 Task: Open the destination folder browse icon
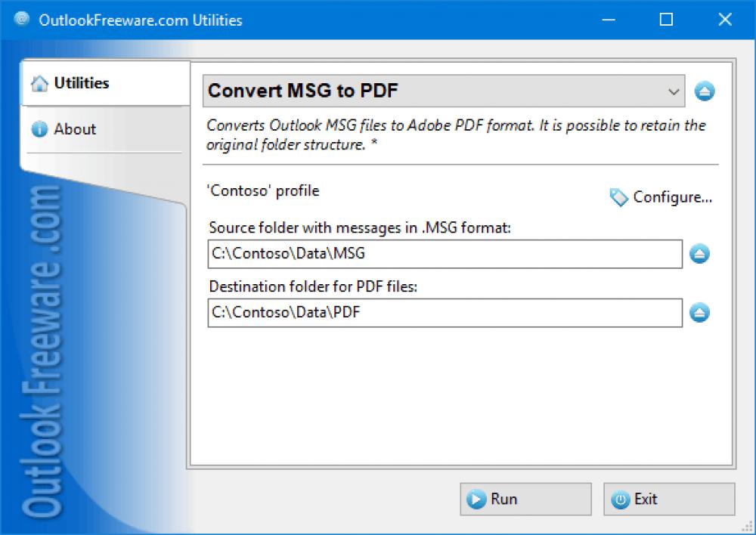pos(699,313)
